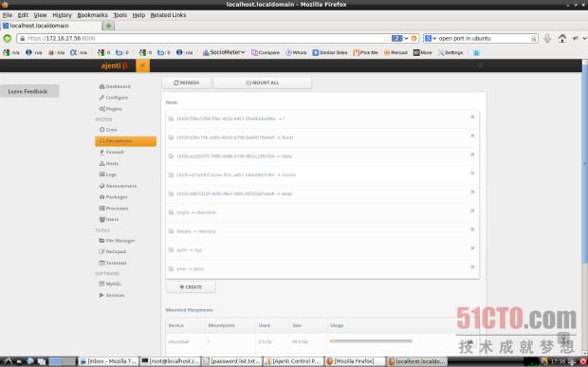Screen dimensions: 588x367
Task: Open the Packages page
Action: (x=113, y=197)
